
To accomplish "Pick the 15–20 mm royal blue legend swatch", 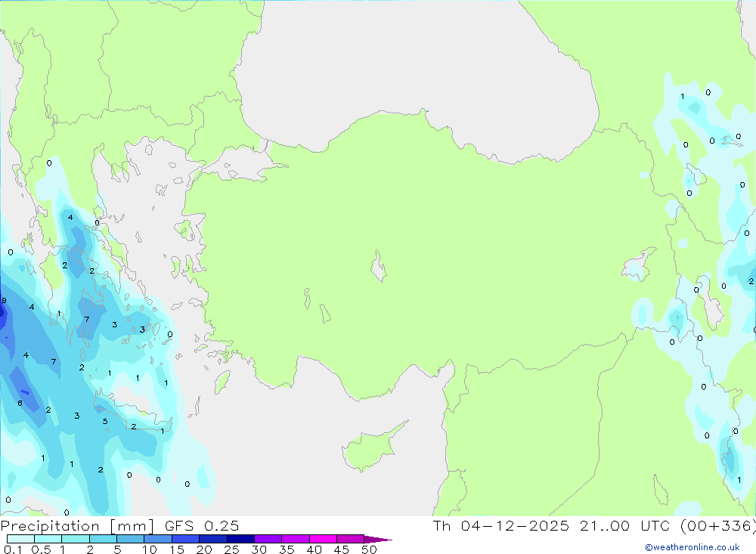I will coord(185,539).
